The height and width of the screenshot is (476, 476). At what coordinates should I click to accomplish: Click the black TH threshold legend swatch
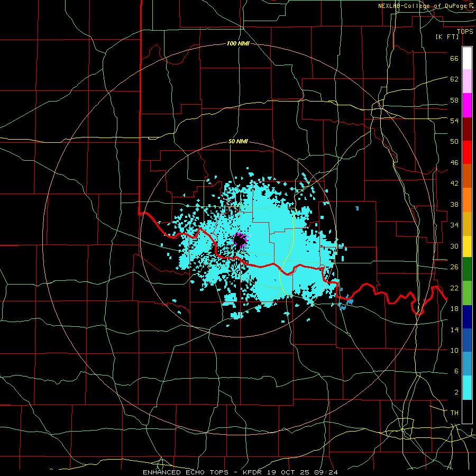[467, 411]
